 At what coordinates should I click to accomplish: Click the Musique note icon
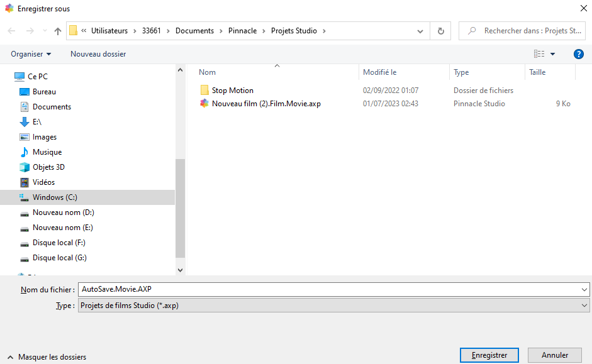24,152
